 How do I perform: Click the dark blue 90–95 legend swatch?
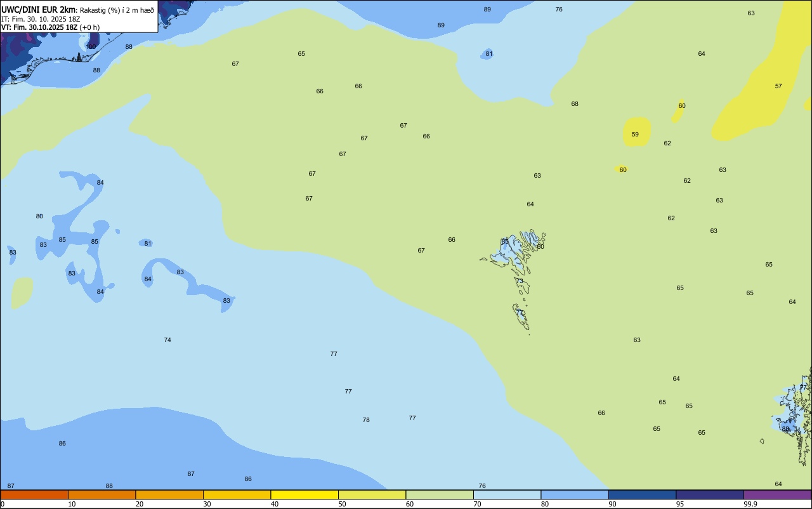[x=642, y=494]
